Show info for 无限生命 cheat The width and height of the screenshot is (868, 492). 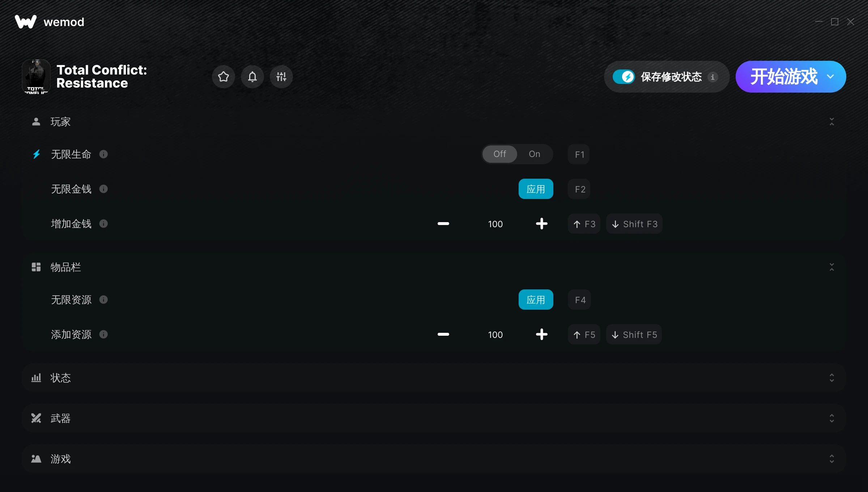point(103,154)
